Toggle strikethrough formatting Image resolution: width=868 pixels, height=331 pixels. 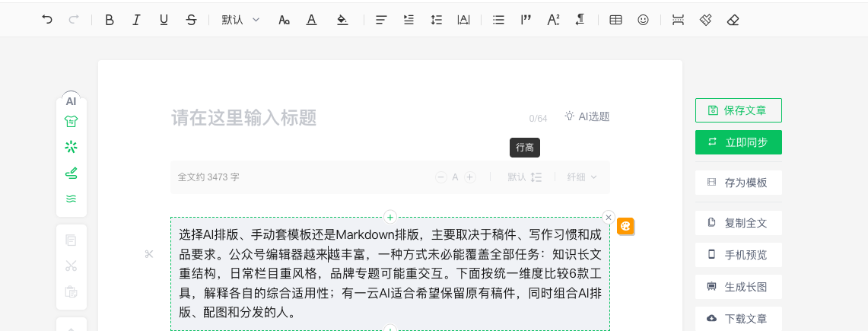pyautogui.click(x=191, y=20)
